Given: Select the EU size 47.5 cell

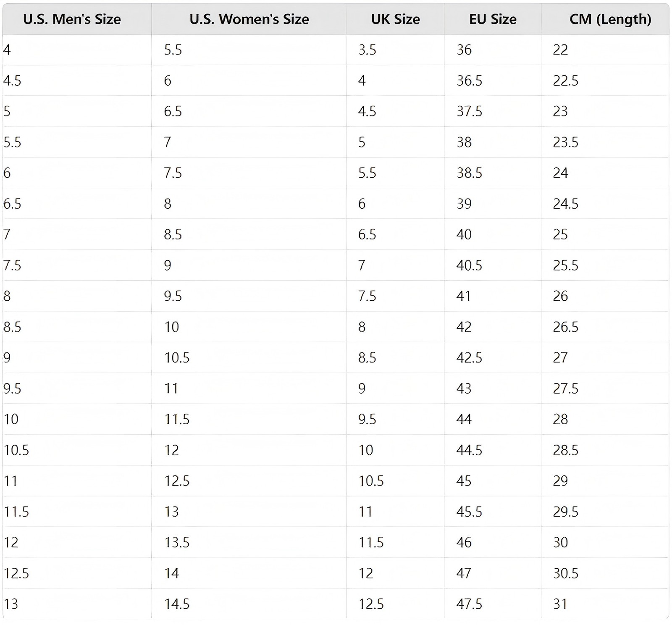Looking at the screenshot, I should pyautogui.click(x=492, y=604).
